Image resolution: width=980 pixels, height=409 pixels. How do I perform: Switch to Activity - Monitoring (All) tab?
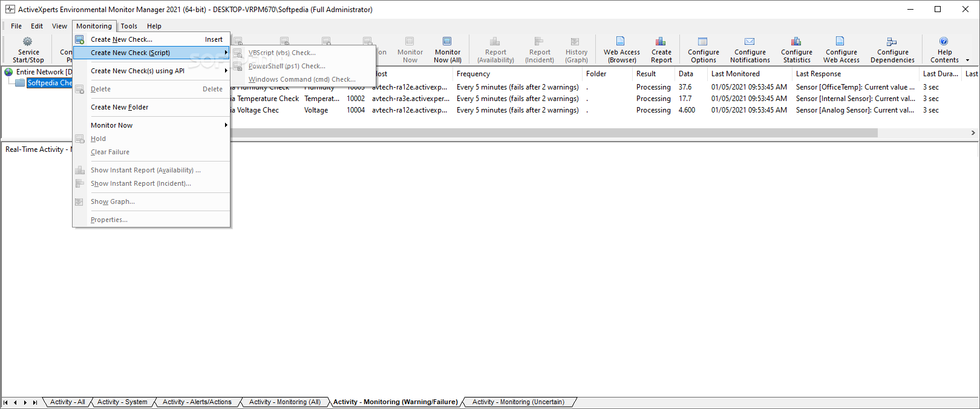click(x=284, y=402)
